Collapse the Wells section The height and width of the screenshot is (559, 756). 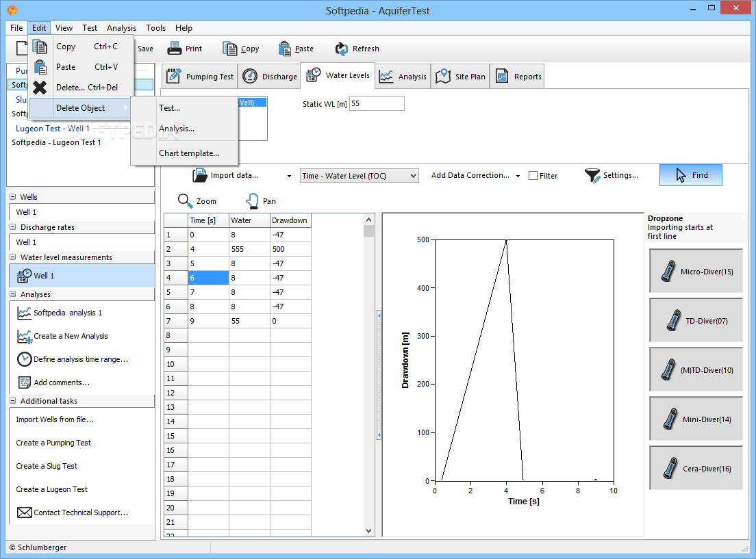tap(12, 196)
